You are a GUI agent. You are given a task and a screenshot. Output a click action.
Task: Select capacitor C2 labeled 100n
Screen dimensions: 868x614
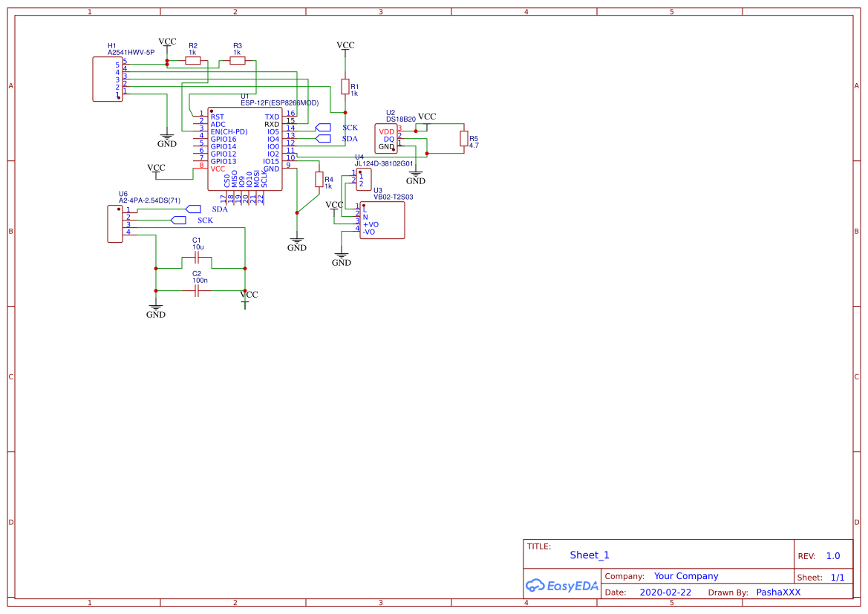tap(195, 290)
